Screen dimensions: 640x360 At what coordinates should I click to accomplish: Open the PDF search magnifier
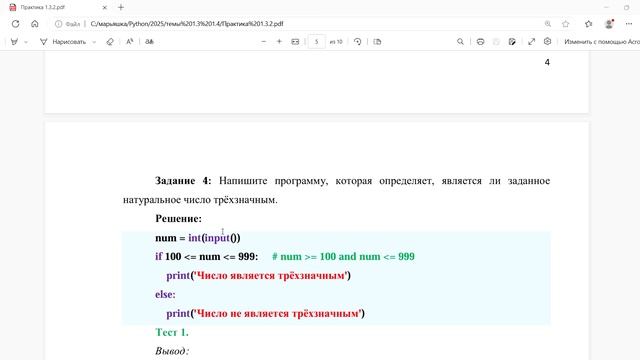pyautogui.click(x=460, y=42)
